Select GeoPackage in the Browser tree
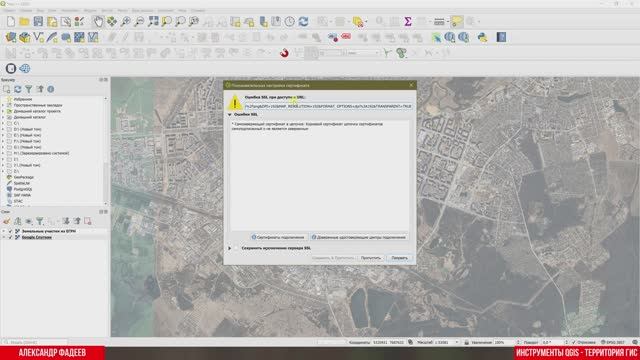 coord(24,178)
